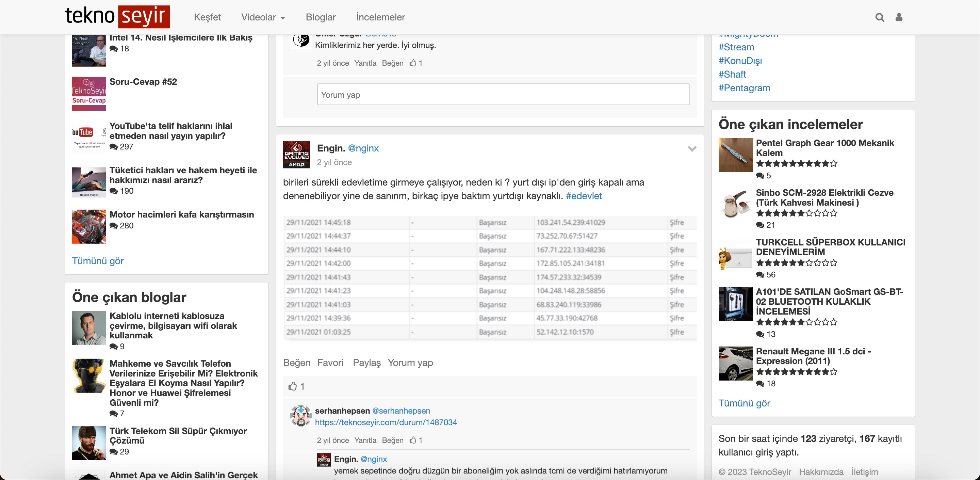The image size is (980, 480).
Task: Open Pentel Graph Gear 1000 review
Action: (x=825, y=148)
